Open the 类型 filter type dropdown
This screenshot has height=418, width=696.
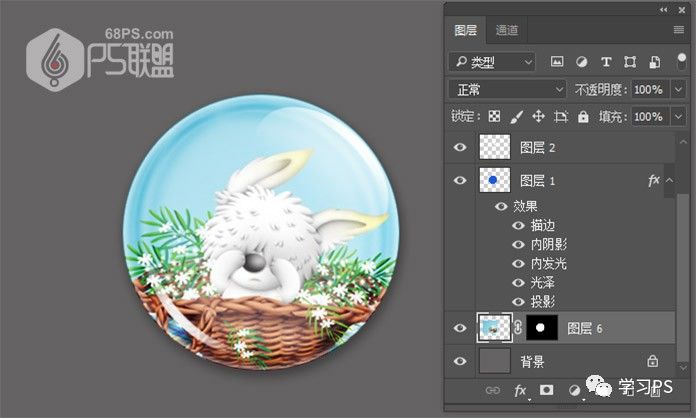tap(491, 62)
